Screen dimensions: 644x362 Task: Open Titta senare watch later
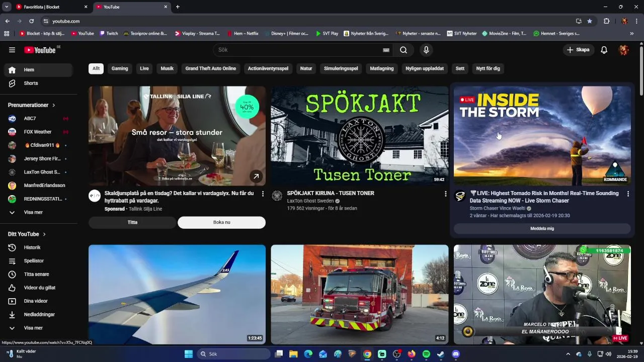38,274
